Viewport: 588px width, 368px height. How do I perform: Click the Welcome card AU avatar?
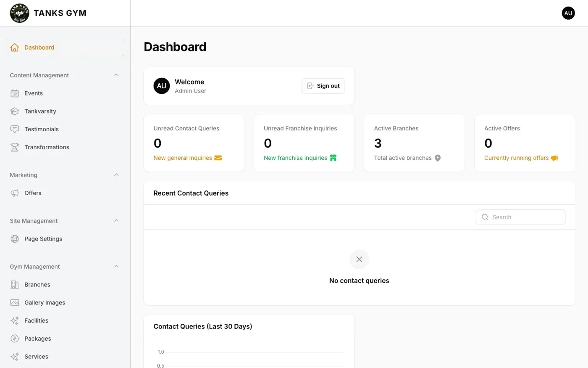pyautogui.click(x=162, y=86)
